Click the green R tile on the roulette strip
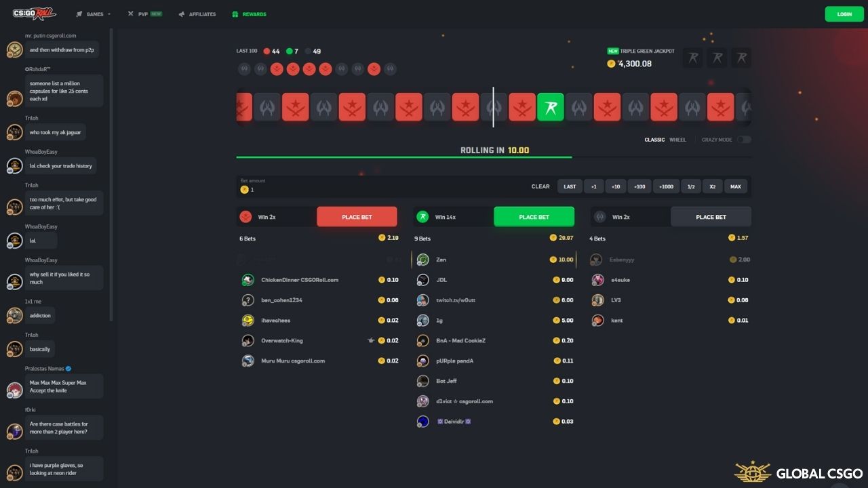Image resolution: width=868 pixels, height=488 pixels. 551,107
